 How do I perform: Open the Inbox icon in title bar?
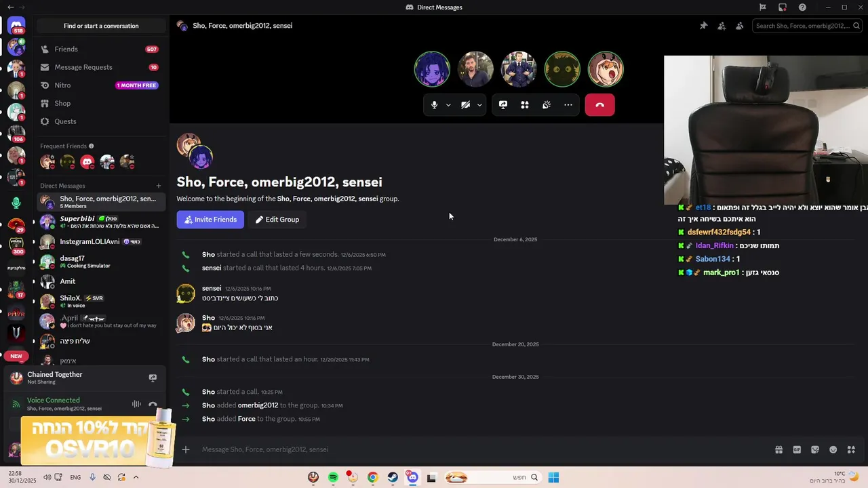tap(783, 7)
